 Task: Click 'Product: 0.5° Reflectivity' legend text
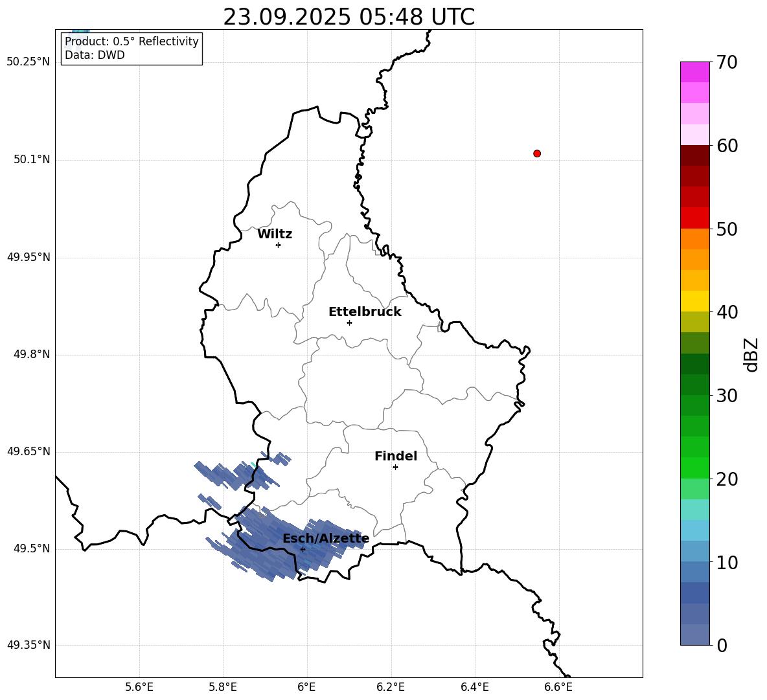[x=132, y=41]
